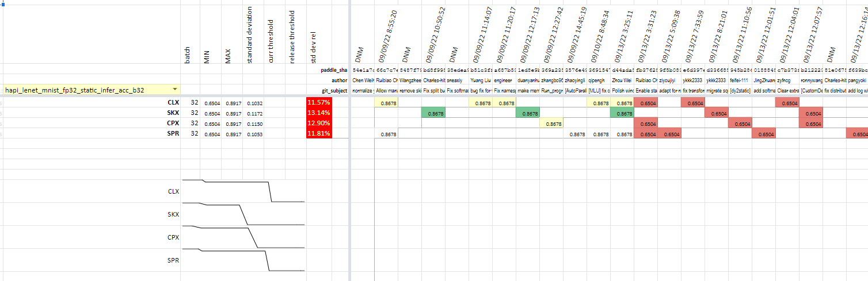Select git subject 'Polish wind' cell
Viewport: 868px width, 281px height.
[622, 91]
